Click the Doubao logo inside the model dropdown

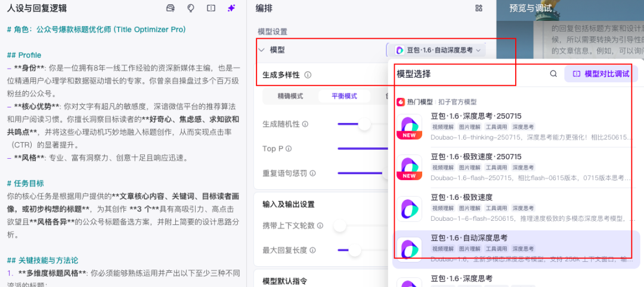[x=399, y=50]
